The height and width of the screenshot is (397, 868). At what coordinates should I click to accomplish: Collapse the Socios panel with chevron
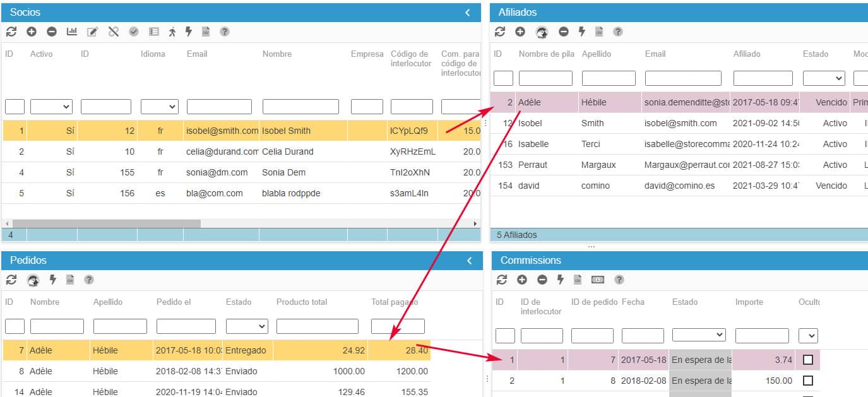click(468, 13)
